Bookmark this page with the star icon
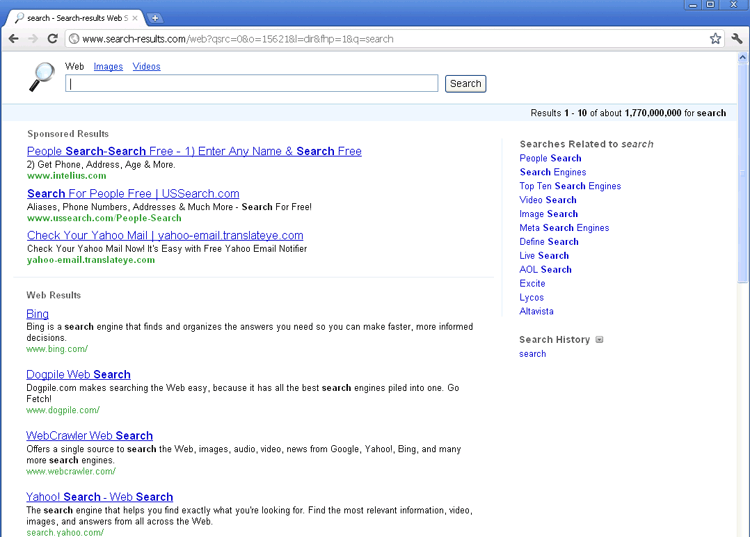Screen dimensions: 750x537 (x=715, y=39)
